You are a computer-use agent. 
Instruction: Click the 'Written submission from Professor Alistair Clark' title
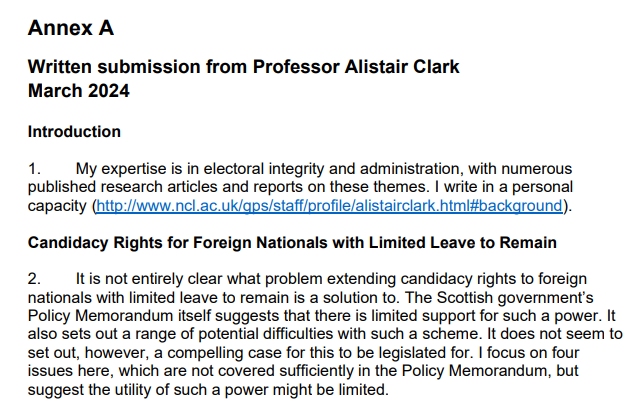click(x=244, y=67)
